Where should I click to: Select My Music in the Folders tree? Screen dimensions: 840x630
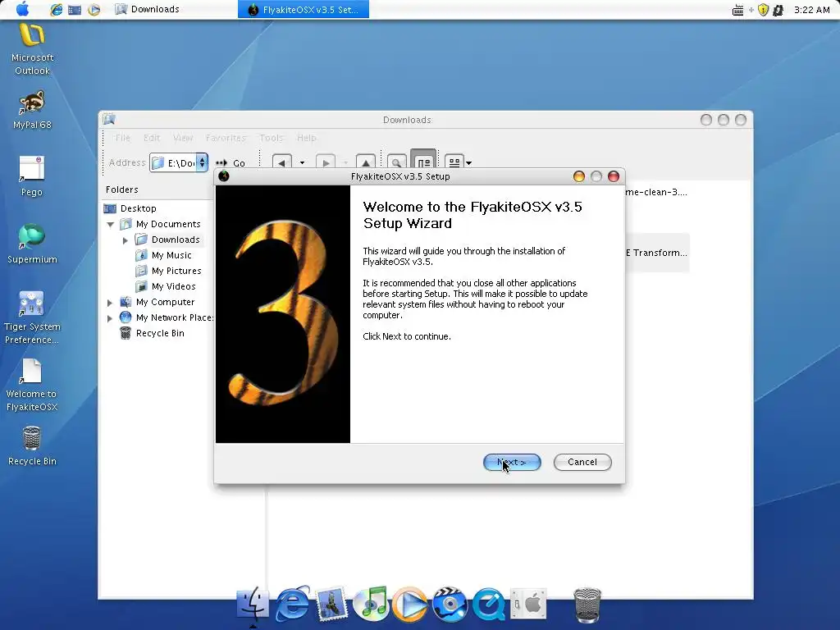171,255
